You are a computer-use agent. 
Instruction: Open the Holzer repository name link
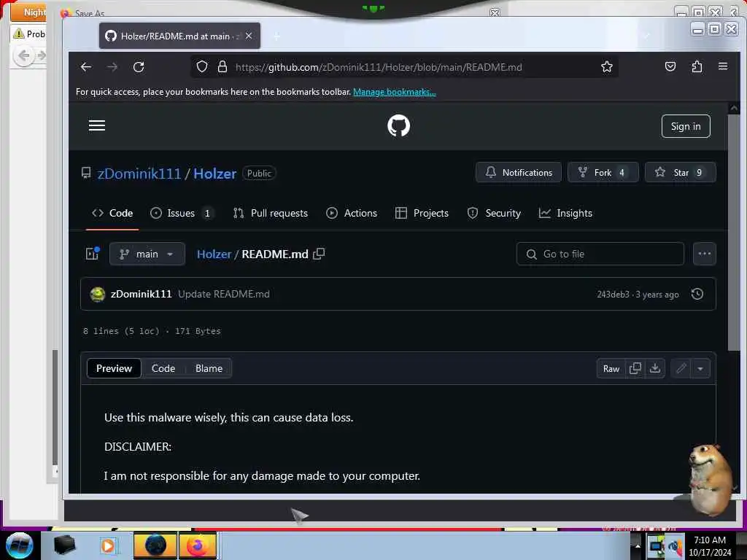[215, 174]
